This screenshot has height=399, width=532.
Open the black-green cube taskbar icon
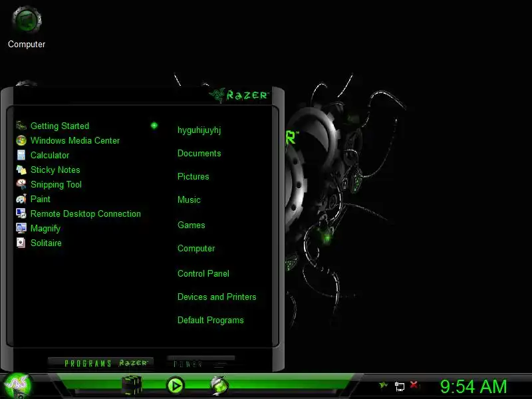coord(132,385)
